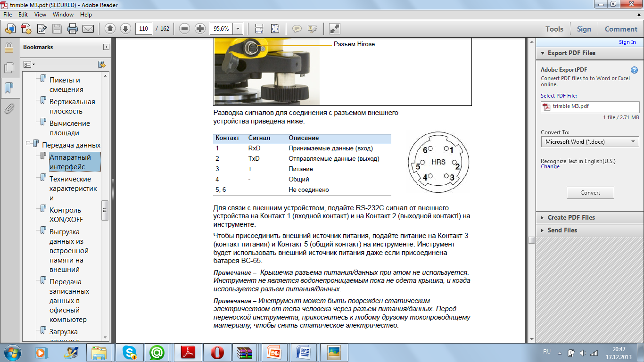Click the selected file 'trimble M3.pdf' box
The image size is (644, 362).
tap(590, 107)
